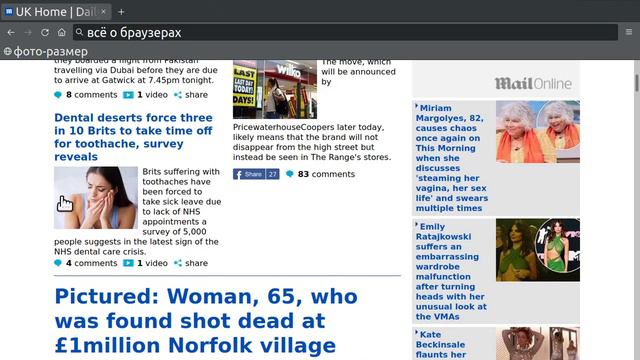Open the 4 comments link
640x360 pixels.
pos(91,263)
